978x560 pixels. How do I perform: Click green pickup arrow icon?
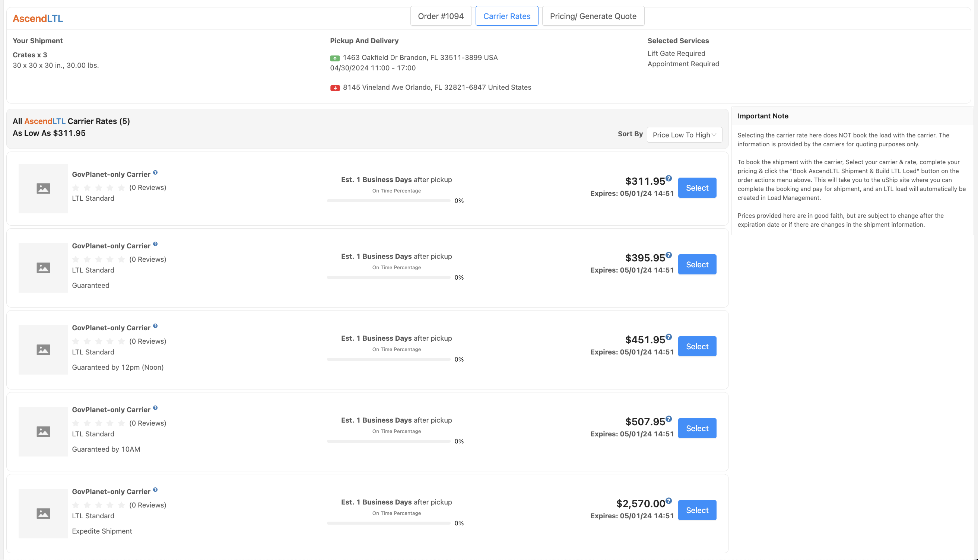334,58
